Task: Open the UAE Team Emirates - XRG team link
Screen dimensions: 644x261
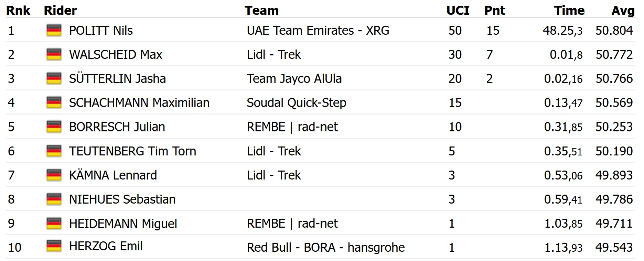Action: tap(318, 31)
